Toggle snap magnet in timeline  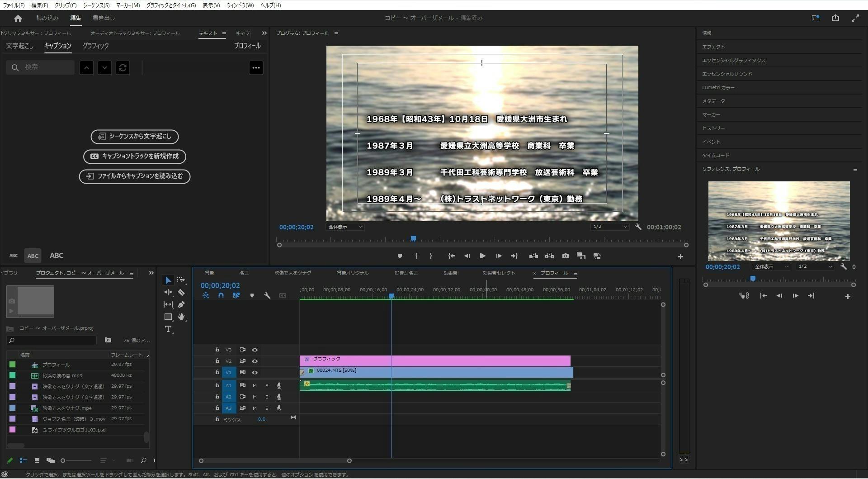coord(221,295)
